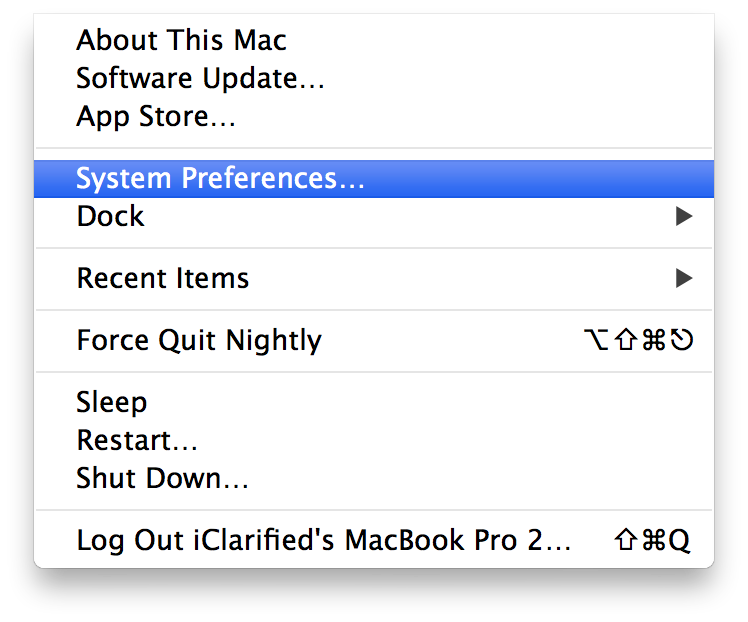Launch App Store… menu entry
Viewport: 748px width, 622px height.
click(155, 116)
